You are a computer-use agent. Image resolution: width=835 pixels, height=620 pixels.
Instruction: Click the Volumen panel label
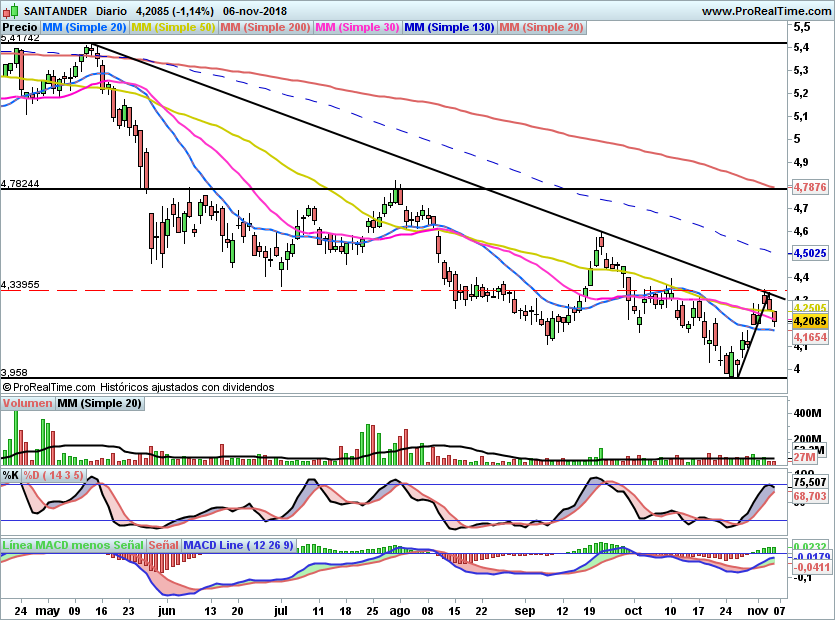tap(27, 403)
